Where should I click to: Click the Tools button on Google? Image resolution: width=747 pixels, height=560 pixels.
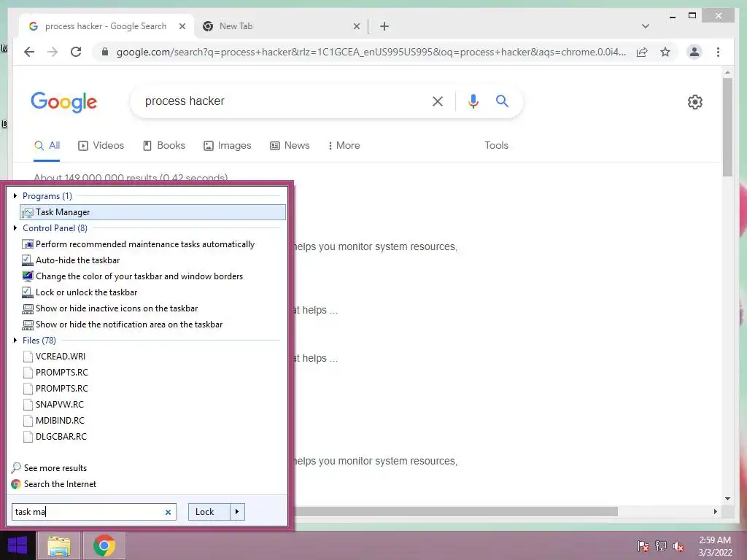click(x=496, y=146)
